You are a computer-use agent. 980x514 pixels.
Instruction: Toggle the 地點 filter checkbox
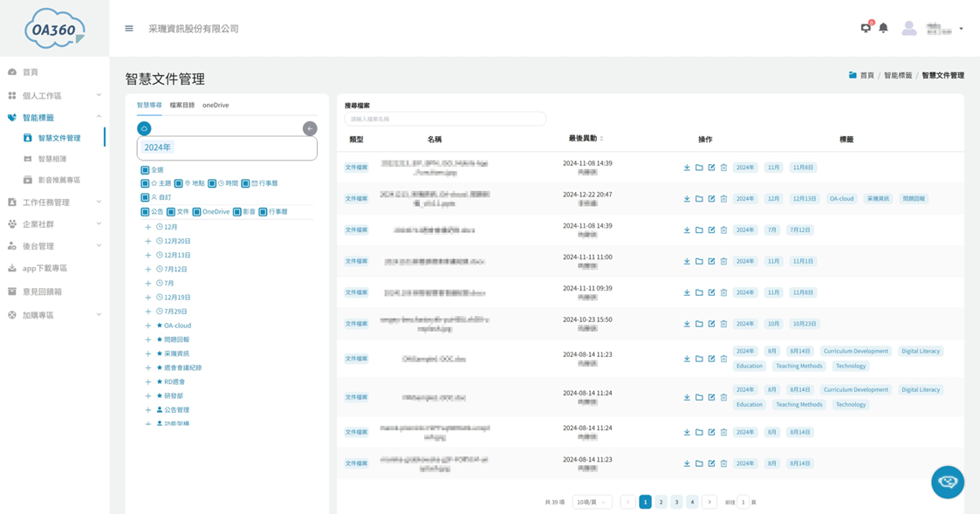pos(179,183)
